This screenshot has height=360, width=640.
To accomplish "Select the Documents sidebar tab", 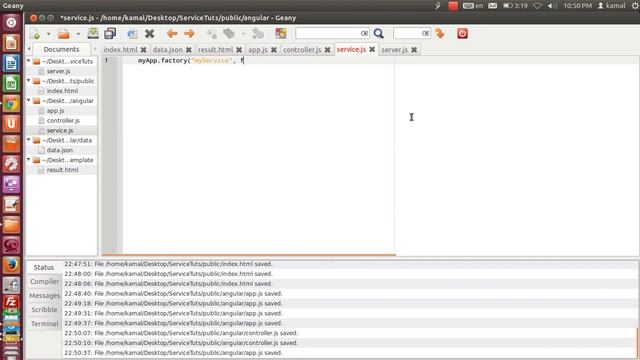I will coord(61,49).
